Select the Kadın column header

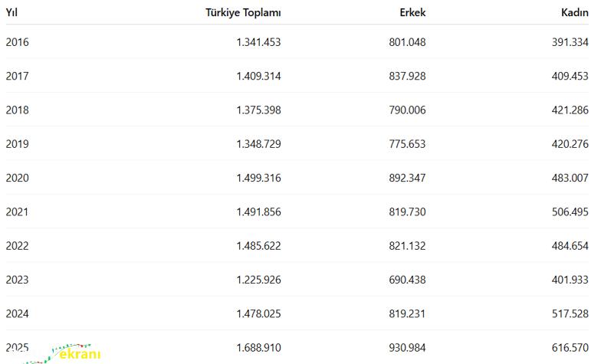[x=575, y=12]
